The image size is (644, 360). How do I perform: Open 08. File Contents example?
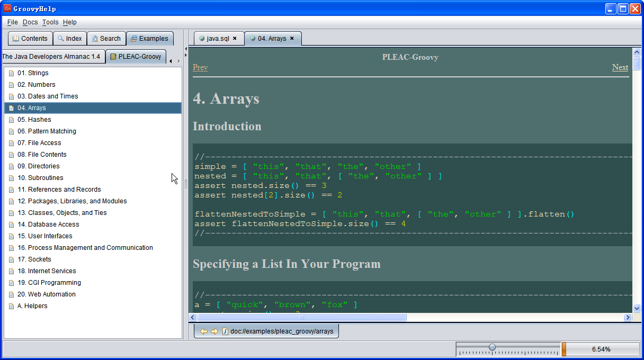(93, 155)
